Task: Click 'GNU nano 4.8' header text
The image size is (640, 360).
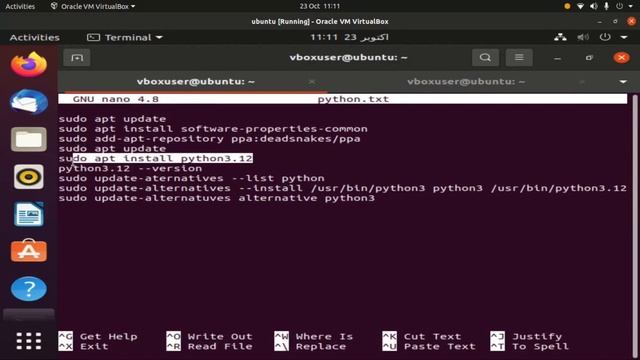Action: 116,99
